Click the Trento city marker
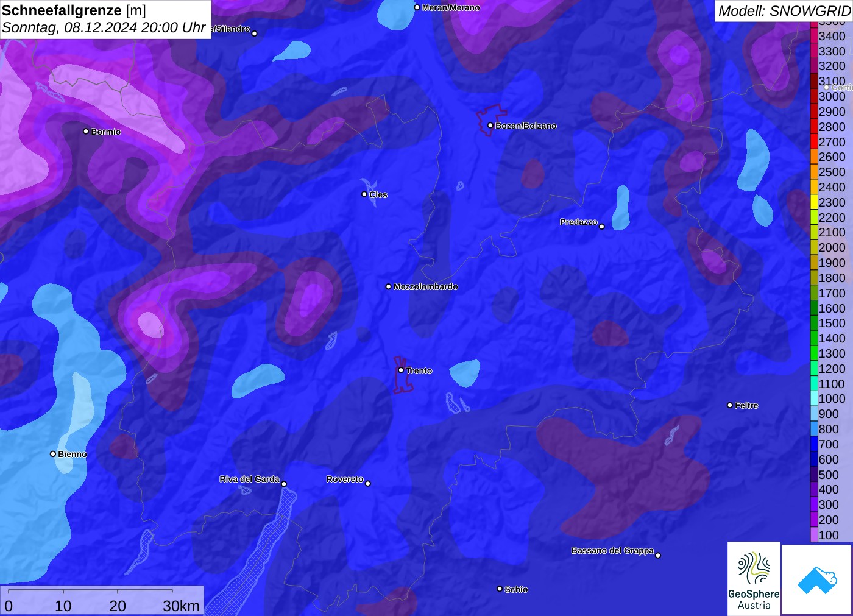853x616 pixels. (401, 370)
